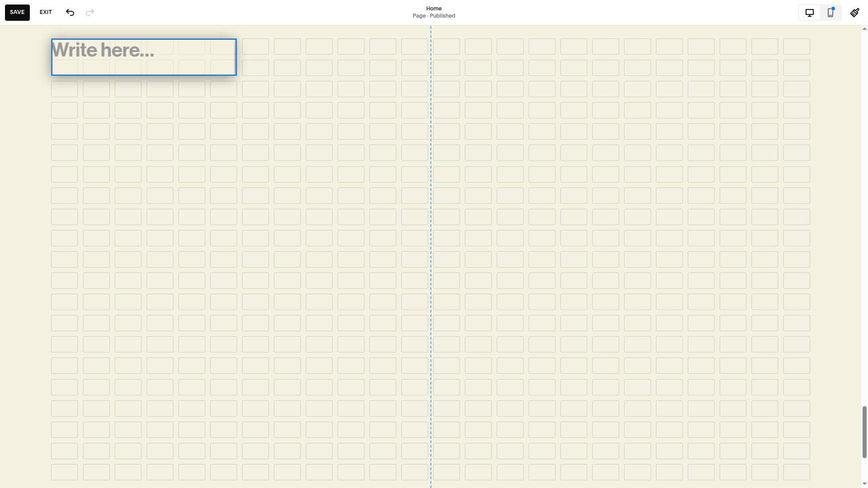Click the 'Page · Published' status label
868x488 pixels.
pos(434,15)
